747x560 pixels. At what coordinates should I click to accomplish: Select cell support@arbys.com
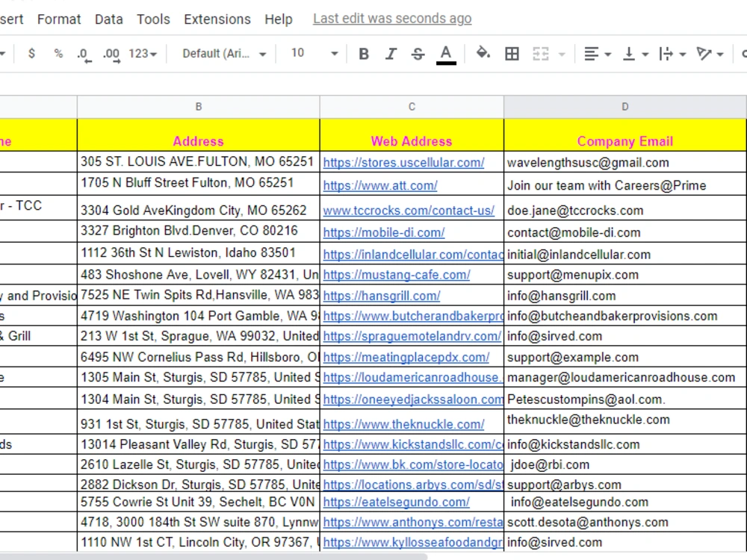pyautogui.click(x=625, y=484)
